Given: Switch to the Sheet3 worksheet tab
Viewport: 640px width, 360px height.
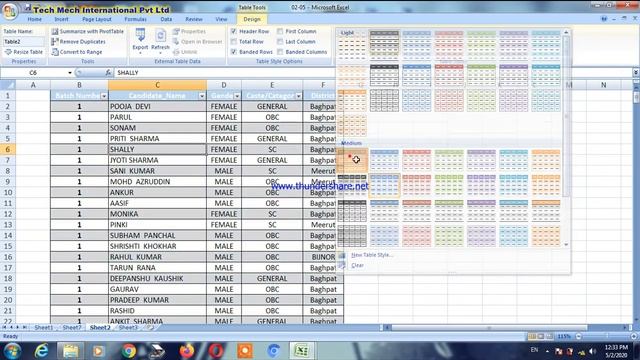Looking at the screenshot, I should click(x=128, y=328).
